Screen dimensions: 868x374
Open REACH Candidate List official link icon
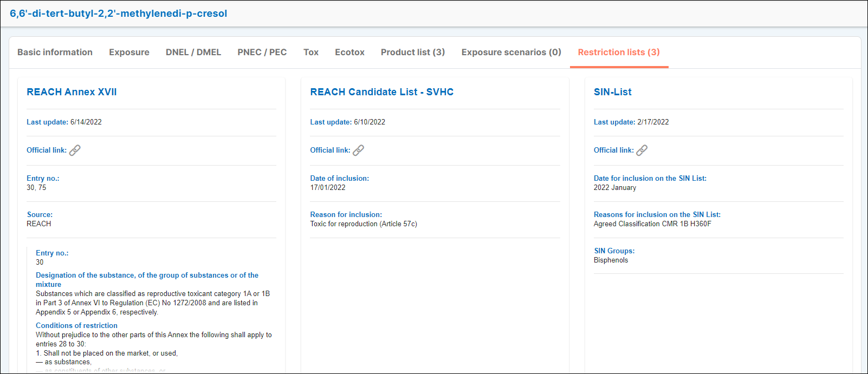359,150
